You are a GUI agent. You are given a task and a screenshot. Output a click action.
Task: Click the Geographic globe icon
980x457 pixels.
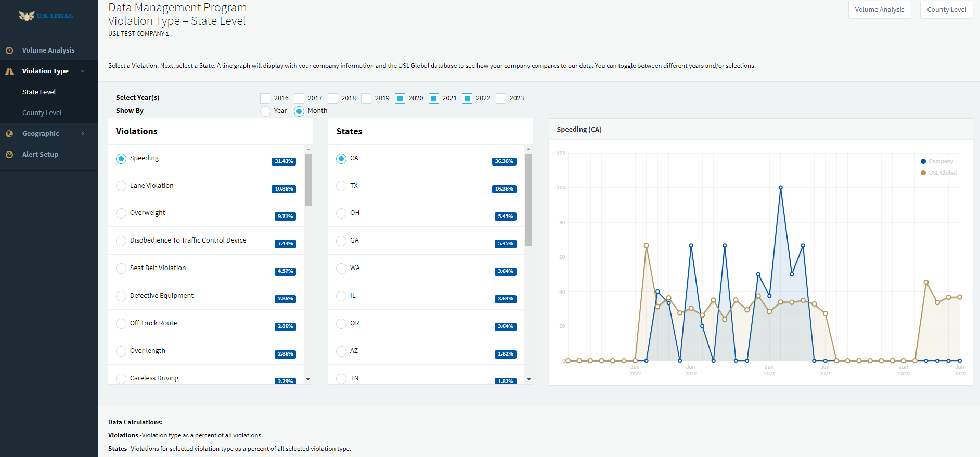pyautogui.click(x=9, y=134)
